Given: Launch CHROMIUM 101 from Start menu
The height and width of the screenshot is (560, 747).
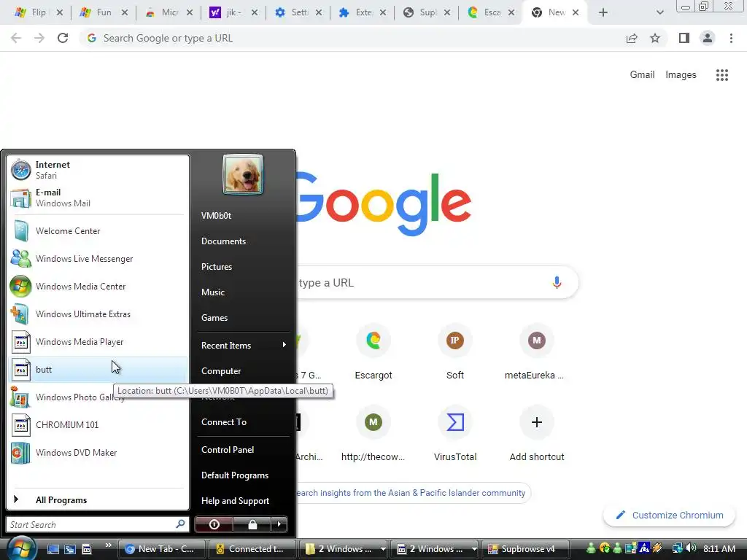Looking at the screenshot, I should click(98, 425).
